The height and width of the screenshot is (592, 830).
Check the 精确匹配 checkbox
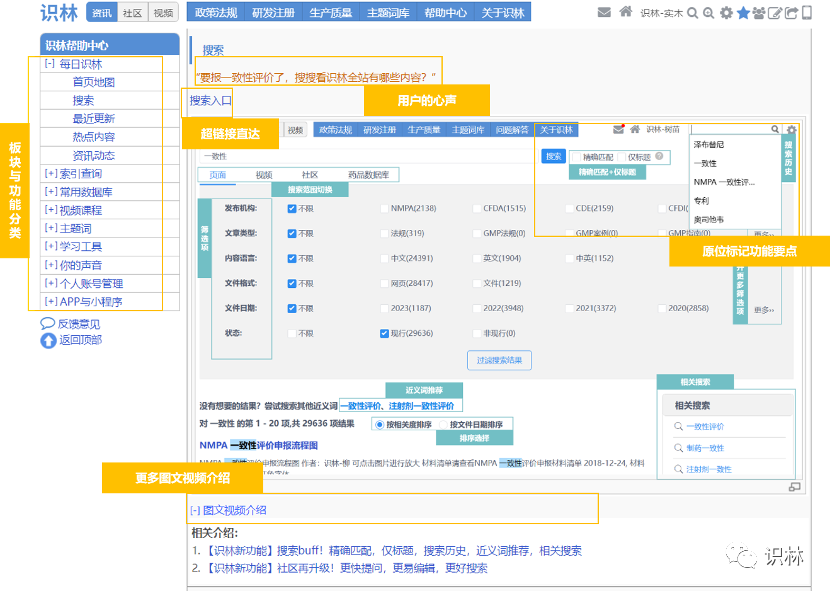pyautogui.click(x=576, y=157)
